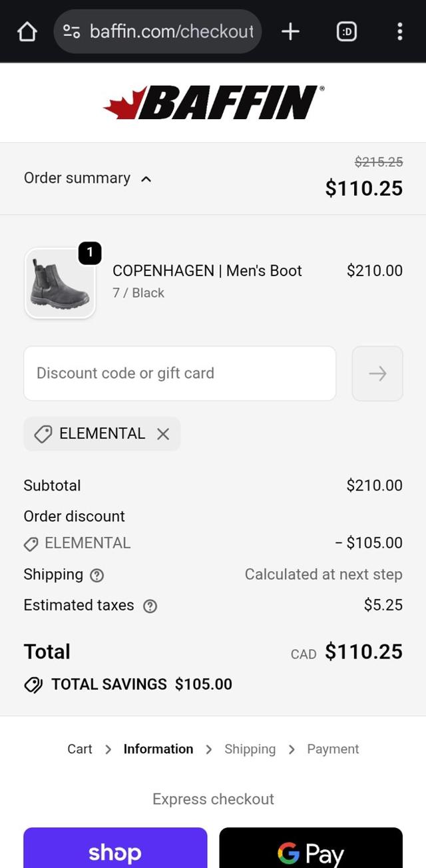Screen dimensions: 426x868
Task: Focus the discount code input field
Action: click(180, 373)
